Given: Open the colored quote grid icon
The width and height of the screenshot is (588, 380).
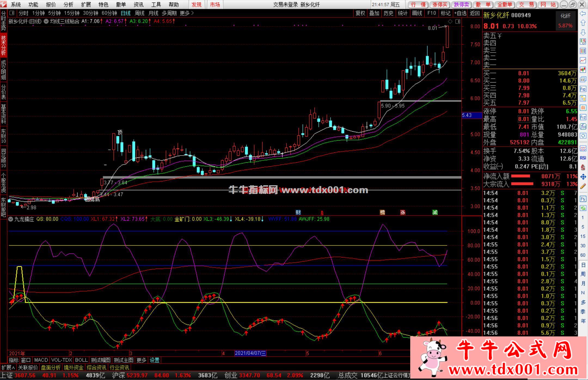Looking at the screenshot, I should pyautogui.click(x=583, y=51).
